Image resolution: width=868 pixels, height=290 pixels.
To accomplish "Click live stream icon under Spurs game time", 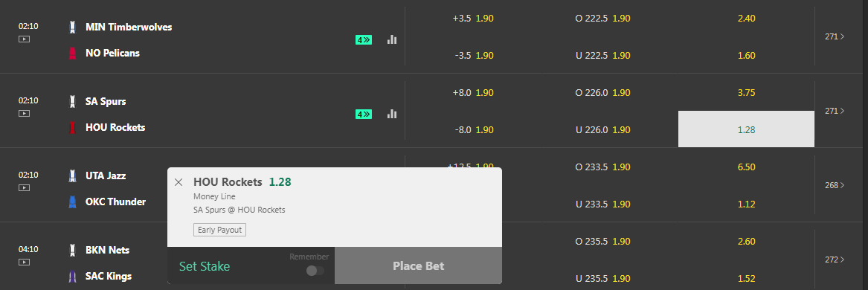I will (24, 113).
